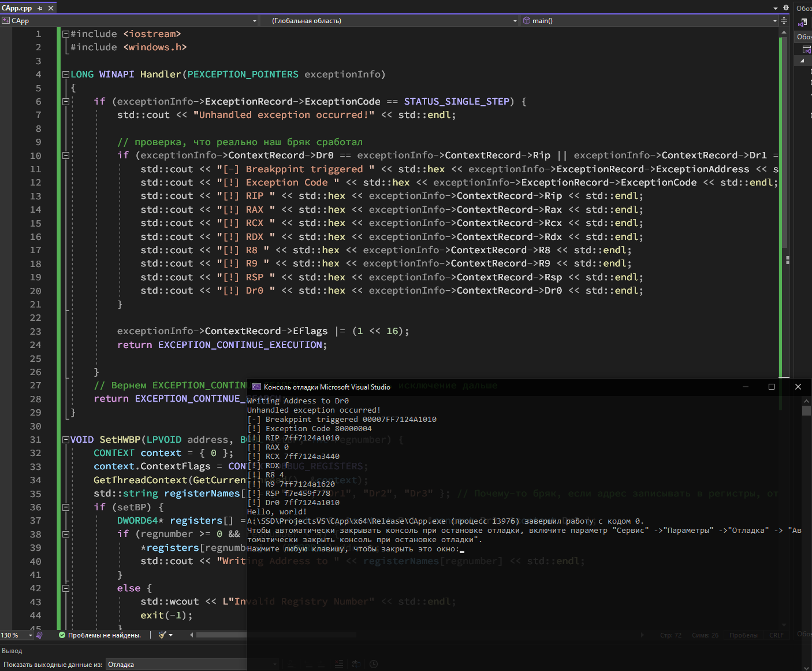This screenshot has width=812, height=671.
Task: Open the IntelliCode icon beside the zoom level
Action: [x=39, y=635]
